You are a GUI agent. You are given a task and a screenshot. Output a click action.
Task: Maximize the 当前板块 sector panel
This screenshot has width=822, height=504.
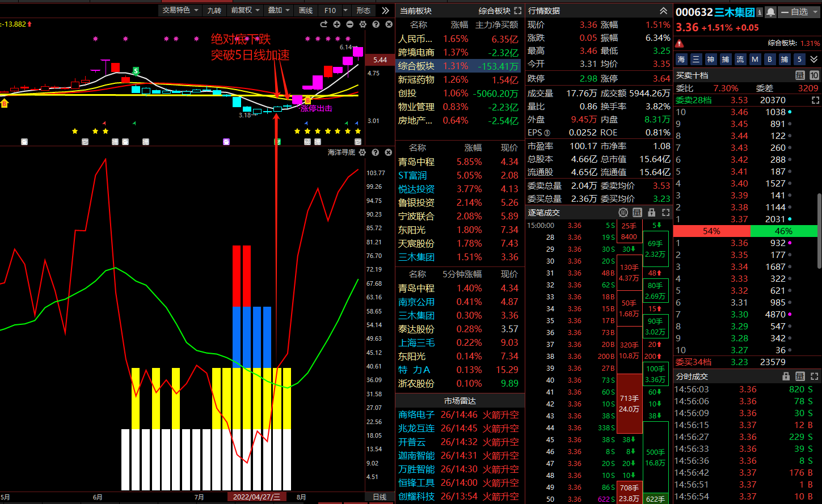[x=517, y=11]
